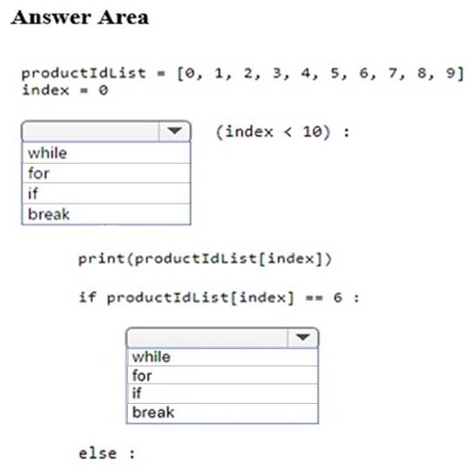Click the number 9 in the list
This screenshot has height=476, width=469.
pos(451,73)
